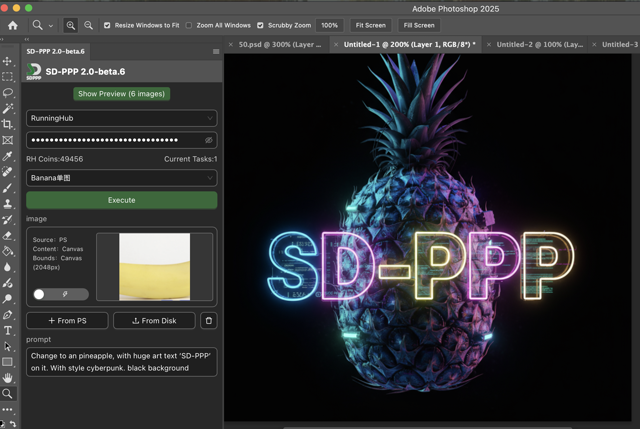Select the Blur tool
640x429 pixels.
(7, 267)
